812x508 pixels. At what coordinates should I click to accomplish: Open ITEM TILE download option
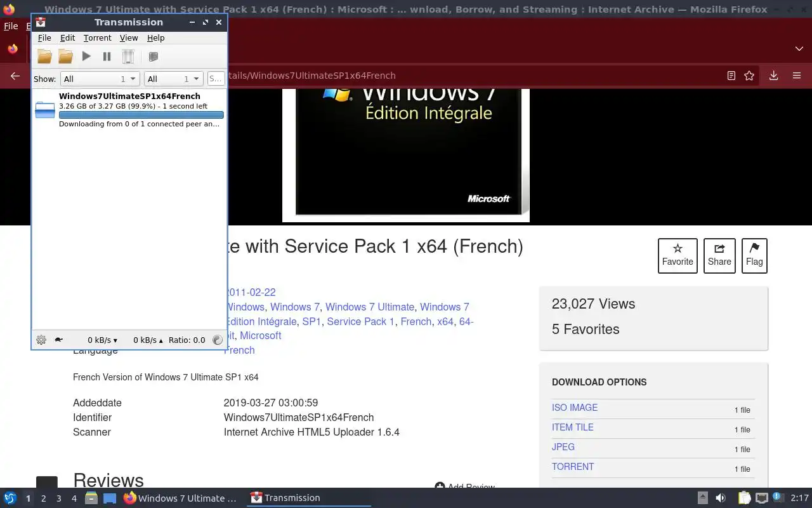(x=573, y=427)
